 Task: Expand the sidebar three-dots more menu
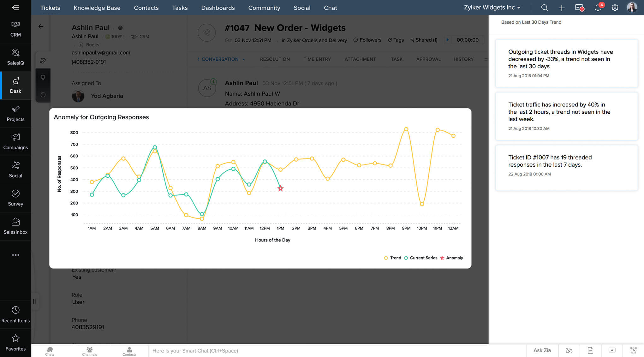[x=15, y=255]
